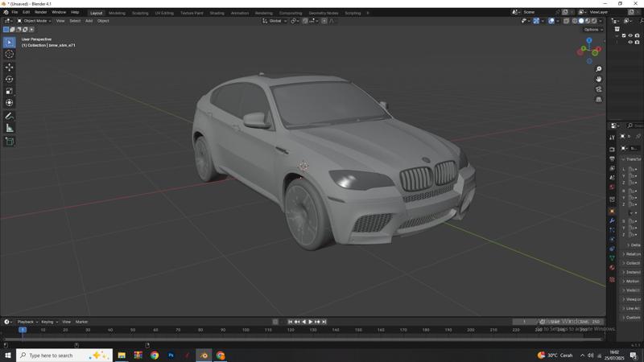Screen dimensions: 644x362
Task: Open the Playback dropdown in timeline
Action: click(27, 322)
